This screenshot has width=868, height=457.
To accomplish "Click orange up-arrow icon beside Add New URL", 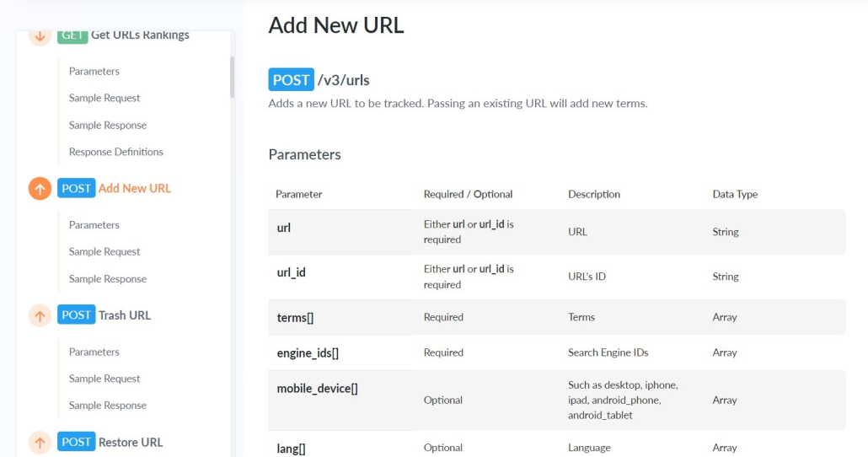I will coord(40,188).
